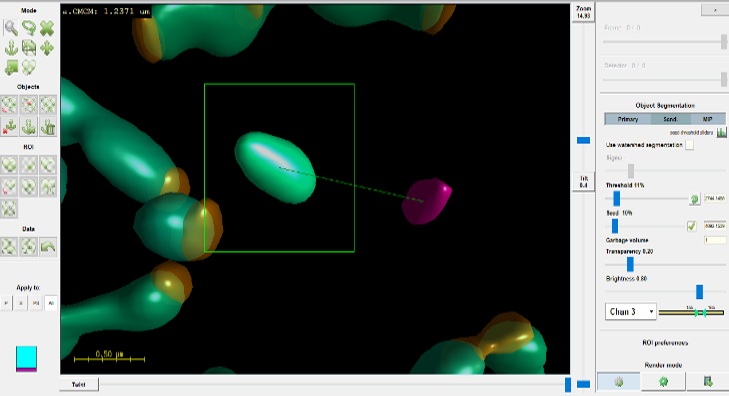Viewport: 729px width, 396px height.
Task: Select the four-arrow move mode tool
Action: [47, 47]
